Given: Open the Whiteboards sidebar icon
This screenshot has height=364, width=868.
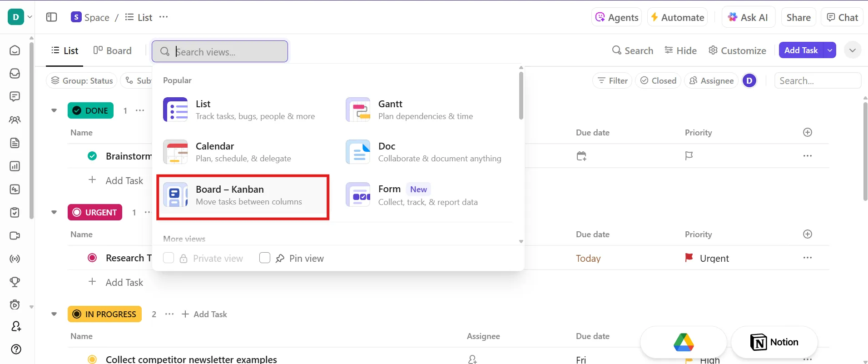Looking at the screenshot, I should click(x=15, y=189).
